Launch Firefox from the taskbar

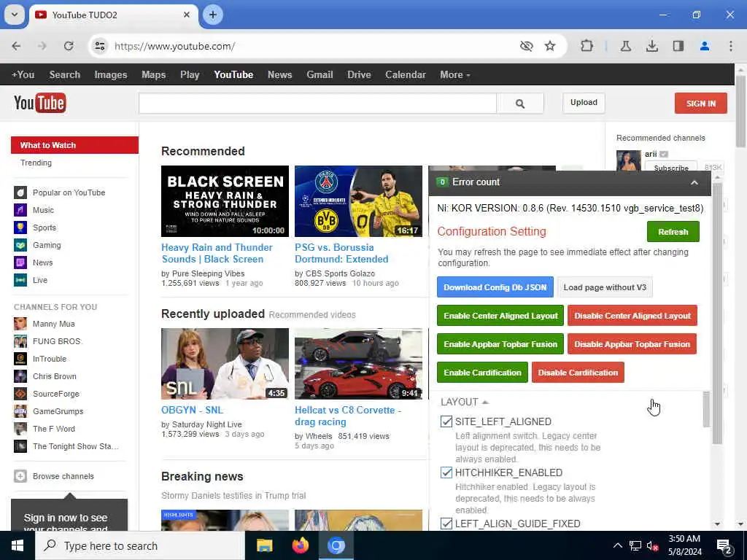tap(300, 545)
